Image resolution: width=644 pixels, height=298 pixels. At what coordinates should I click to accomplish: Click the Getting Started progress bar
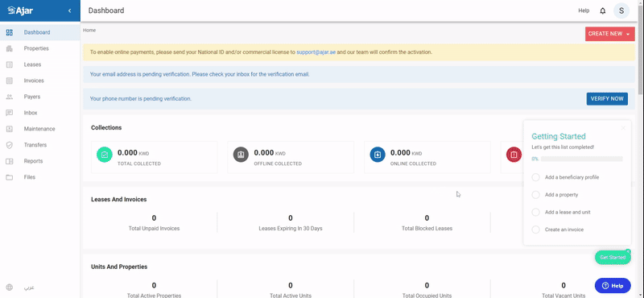pyautogui.click(x=581, y=159)
